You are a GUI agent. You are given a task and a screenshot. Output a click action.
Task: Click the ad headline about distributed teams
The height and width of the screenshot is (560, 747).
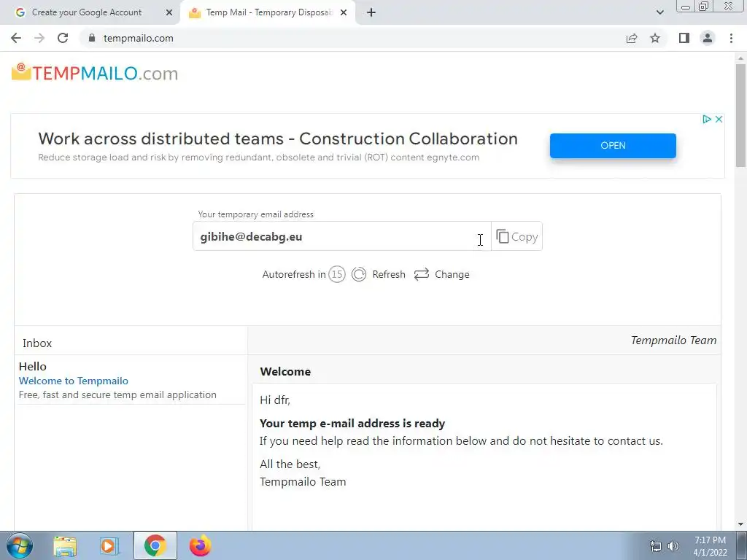point(278,139)
